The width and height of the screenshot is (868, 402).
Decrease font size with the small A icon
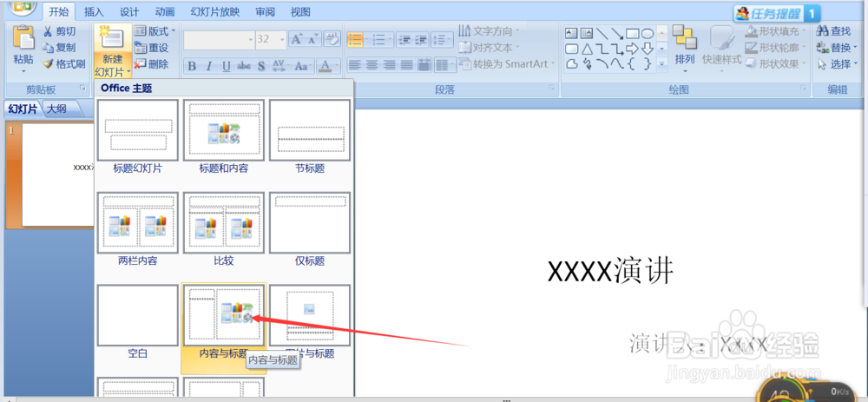pyautogui.click(x=313, y=39)
